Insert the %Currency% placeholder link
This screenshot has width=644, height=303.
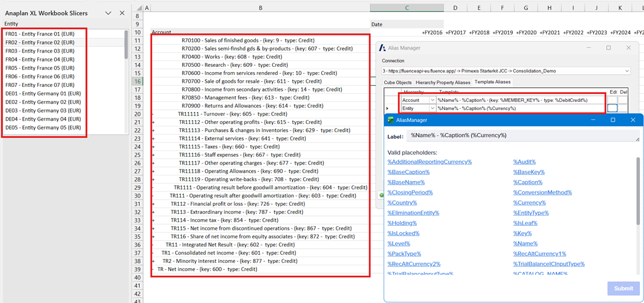pos(529,203)
